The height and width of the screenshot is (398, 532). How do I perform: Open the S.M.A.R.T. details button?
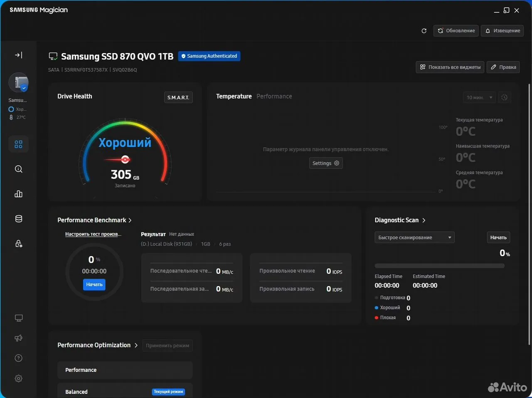pyautogui.click(x=178, y=97)
